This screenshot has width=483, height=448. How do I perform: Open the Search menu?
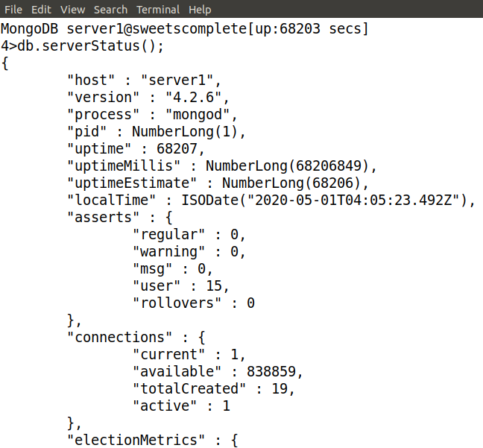(x=111, y=10)
